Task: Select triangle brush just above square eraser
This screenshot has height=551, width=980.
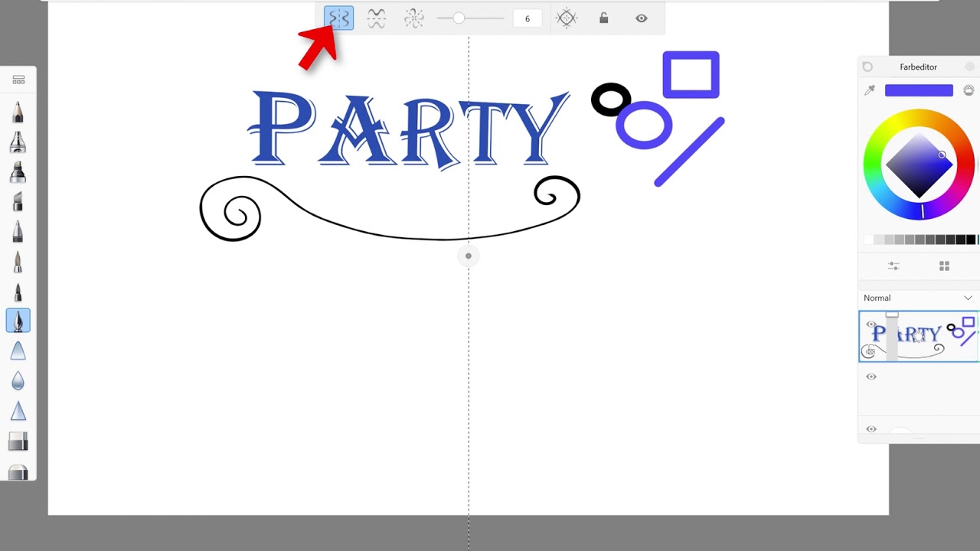Action: [x=18, y=411]
